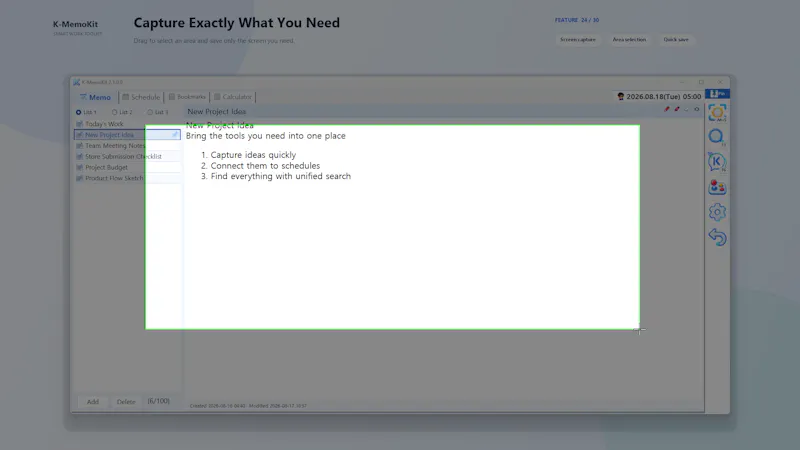The image size is (800, 450).
Task: Open the K chat bubble icon
Action: click(717, 162)
